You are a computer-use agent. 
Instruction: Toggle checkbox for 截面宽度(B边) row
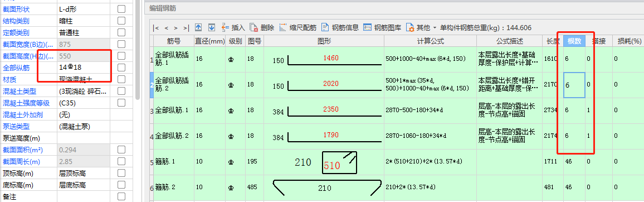pos(121,44)
